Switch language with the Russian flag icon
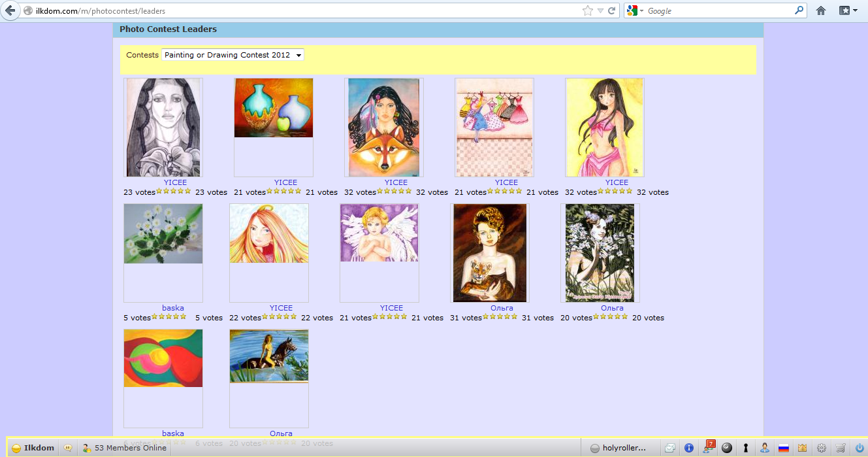 coord(783,449)
